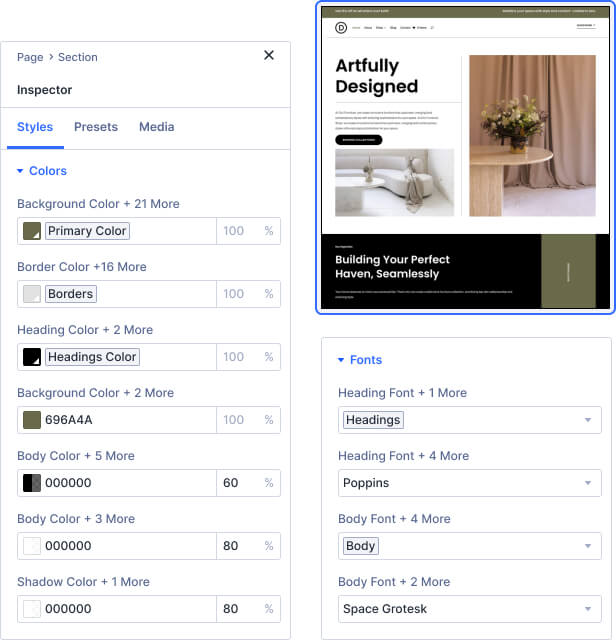Click the Page breadcrumb link
This screenshot has height=640, width=616.
click(x=30, y=57)
